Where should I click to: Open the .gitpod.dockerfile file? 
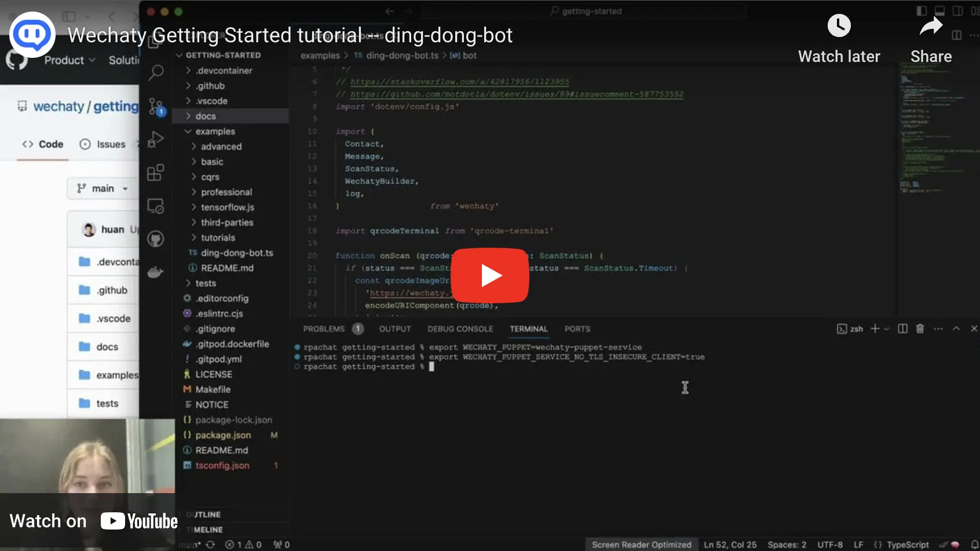(x=232, y=344)
